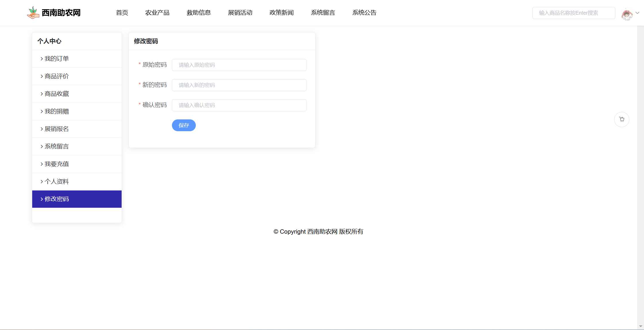
Task: Select the highlighted 修改密码 sidebar item
Action: coord(57,199)
